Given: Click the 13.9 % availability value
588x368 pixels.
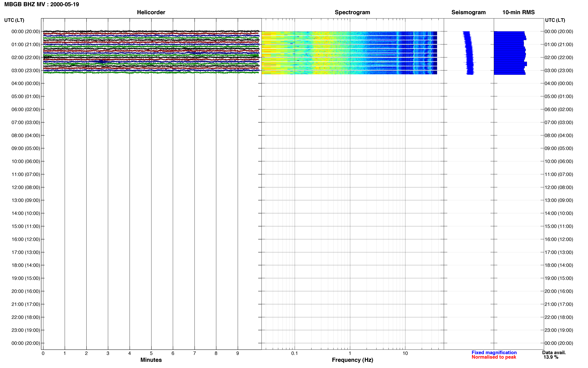Looking at the screenshot, I should click(x=551, y=357).
